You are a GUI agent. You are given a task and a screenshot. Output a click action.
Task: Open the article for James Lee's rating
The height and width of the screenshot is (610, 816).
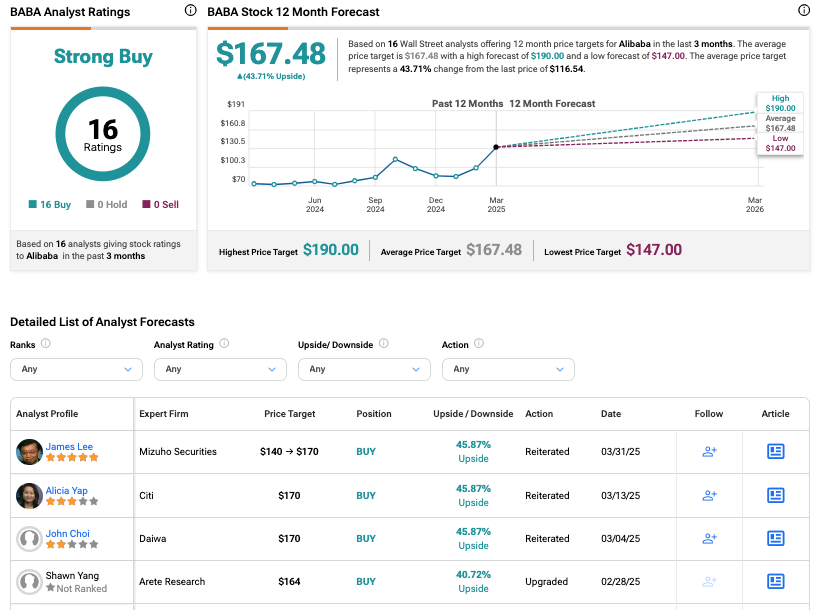775,451
